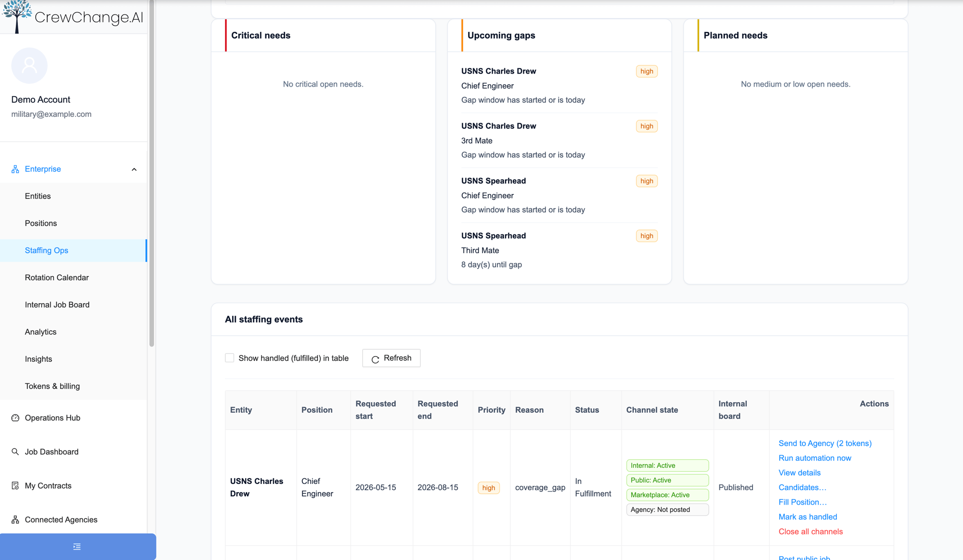Click the Job Dashboard search icon
Viewport: 963px width, 560px height.
(15, 452)
